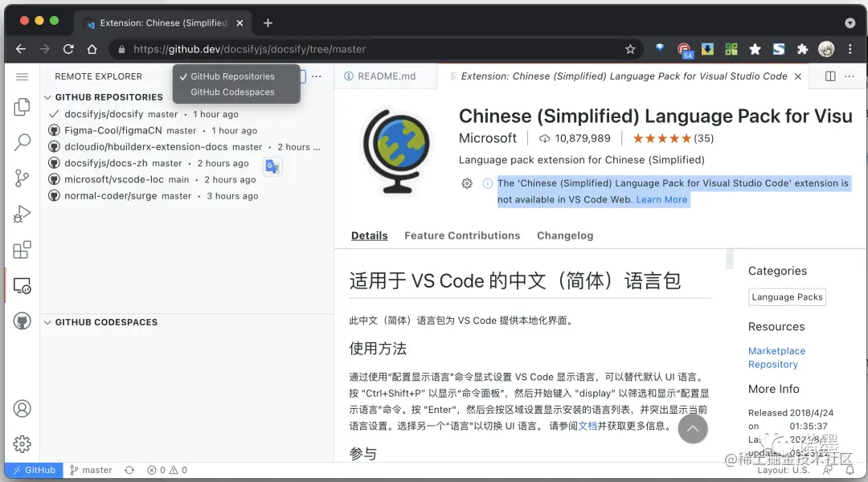Open Figma-Cool/figmaCN repository
Viewport: 868px width, 482px height.
186,131
